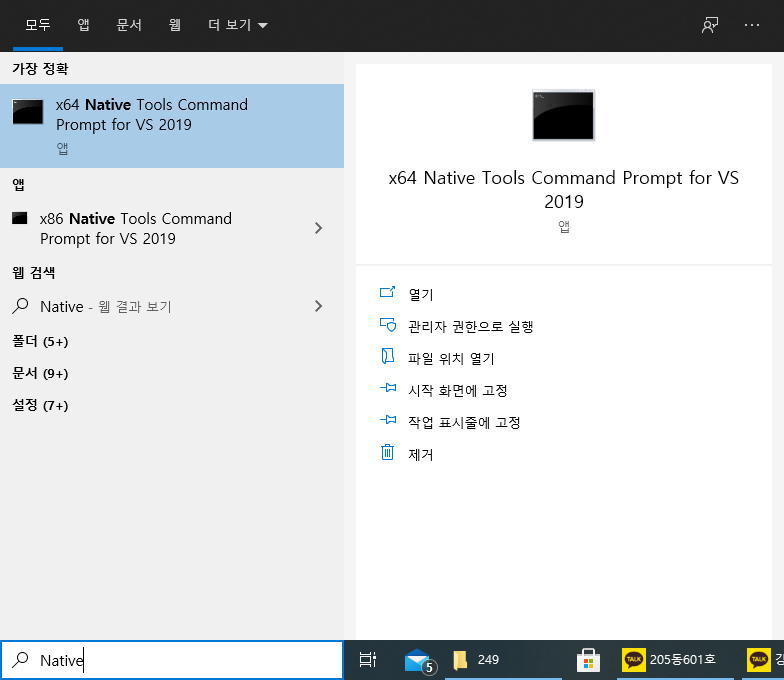Viewport: 784px width, 680px height.
Task: Expand 설정 (7+) results
Action: pos(40,406)
